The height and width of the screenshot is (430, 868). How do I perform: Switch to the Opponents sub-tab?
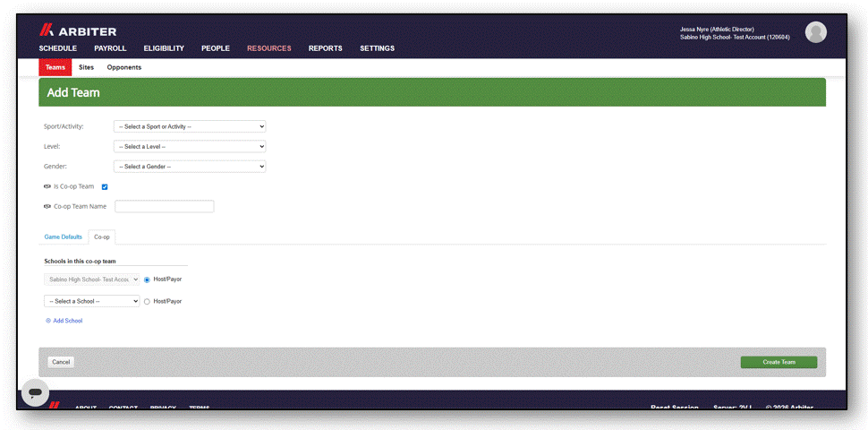[x=124, y=67]
